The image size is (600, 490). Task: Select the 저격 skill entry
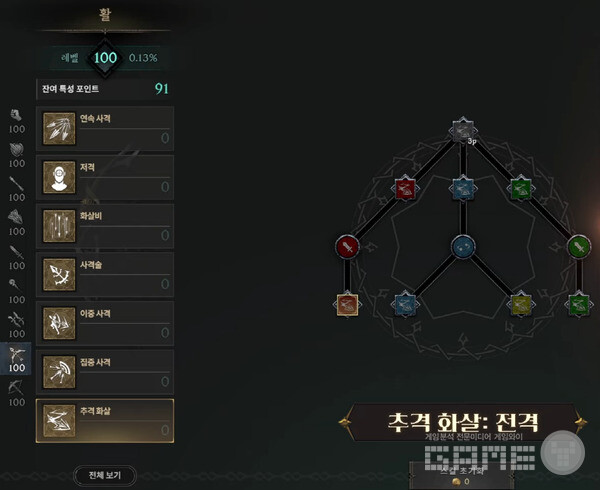(x=105, y=177)
